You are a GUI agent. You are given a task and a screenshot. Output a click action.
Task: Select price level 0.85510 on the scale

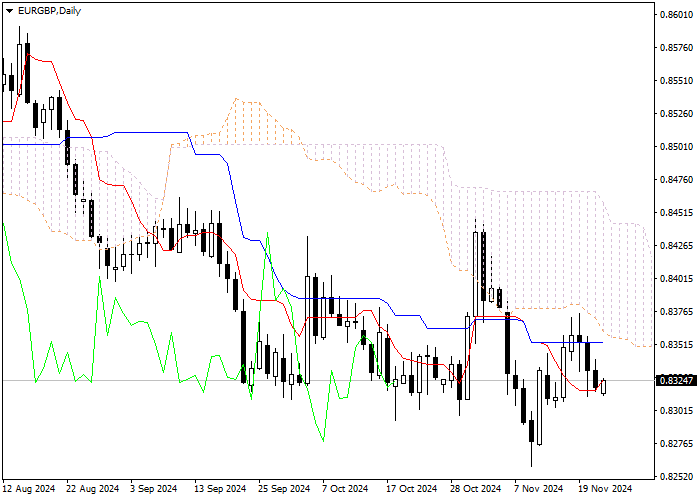(677, 81)
